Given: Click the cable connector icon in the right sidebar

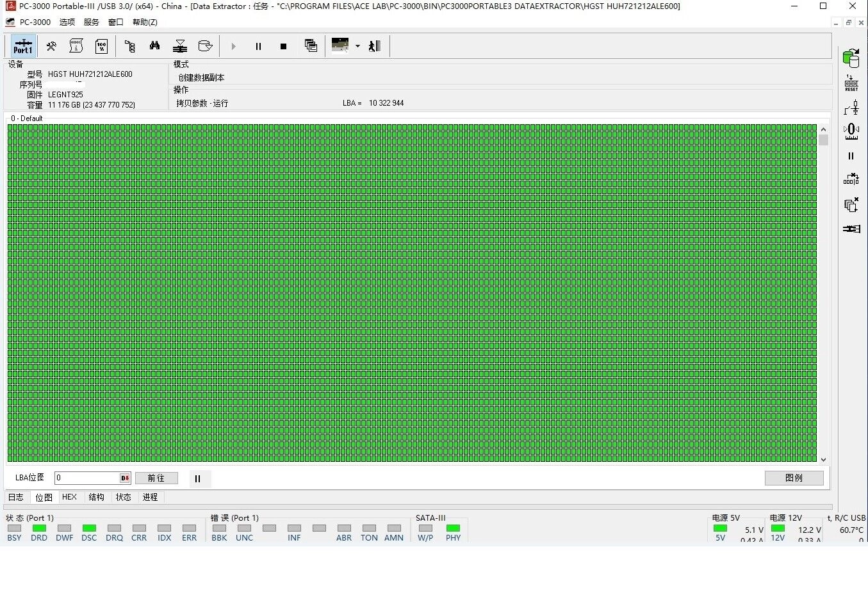Looking at the screenshot, I should click(851, 229).
